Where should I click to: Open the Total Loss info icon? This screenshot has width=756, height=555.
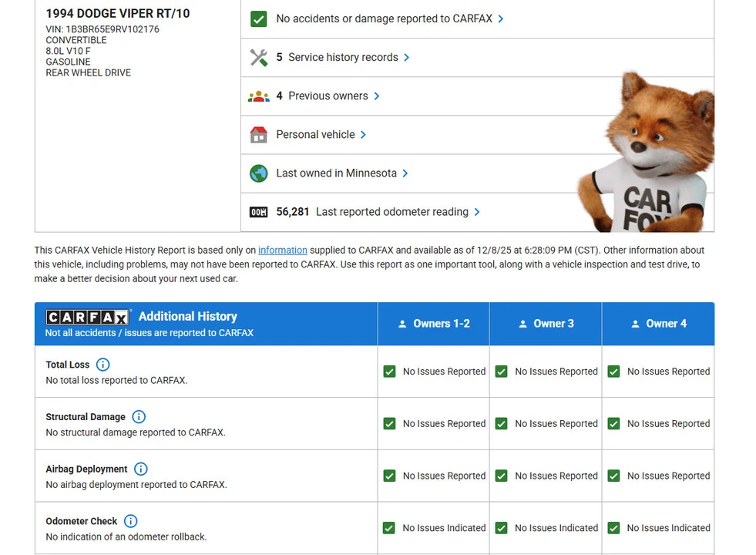point(102,365)
